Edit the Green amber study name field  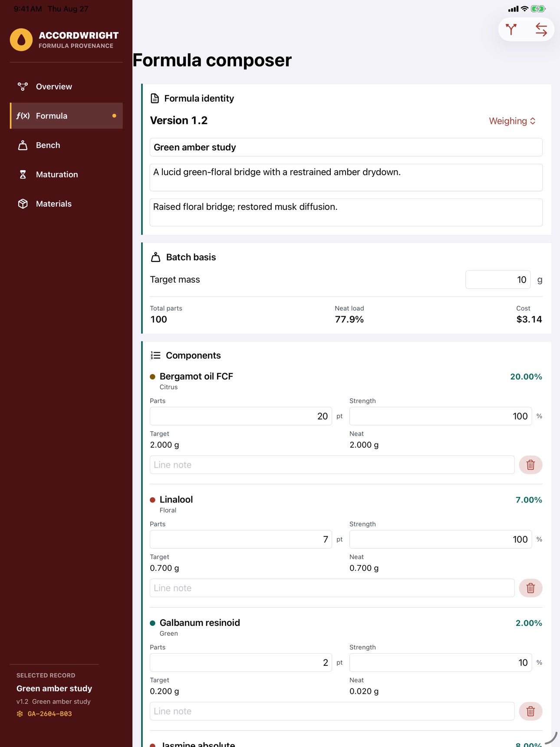346,147
